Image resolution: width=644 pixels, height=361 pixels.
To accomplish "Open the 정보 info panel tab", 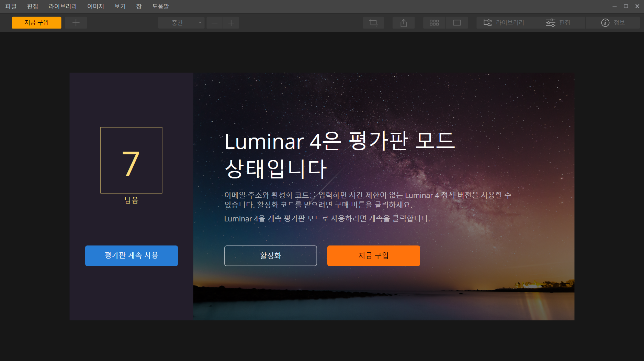I will (613, 23).
